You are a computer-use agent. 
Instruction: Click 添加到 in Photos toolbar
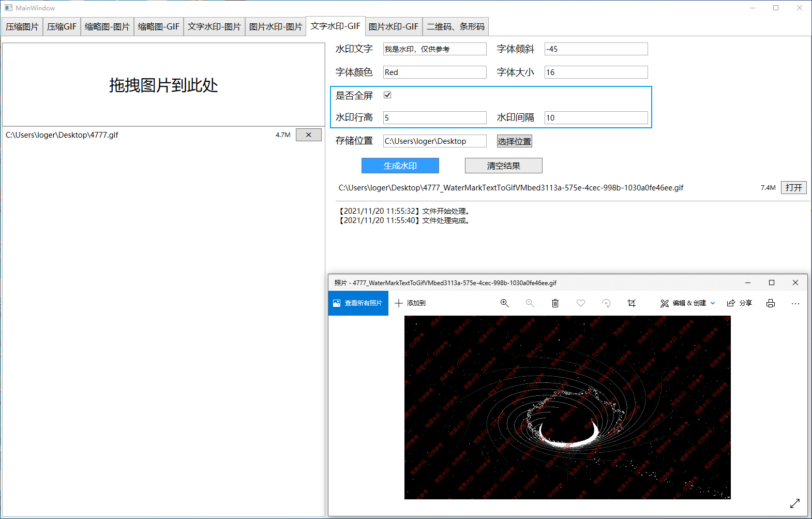pyautogui.click(x=410, y=303)
